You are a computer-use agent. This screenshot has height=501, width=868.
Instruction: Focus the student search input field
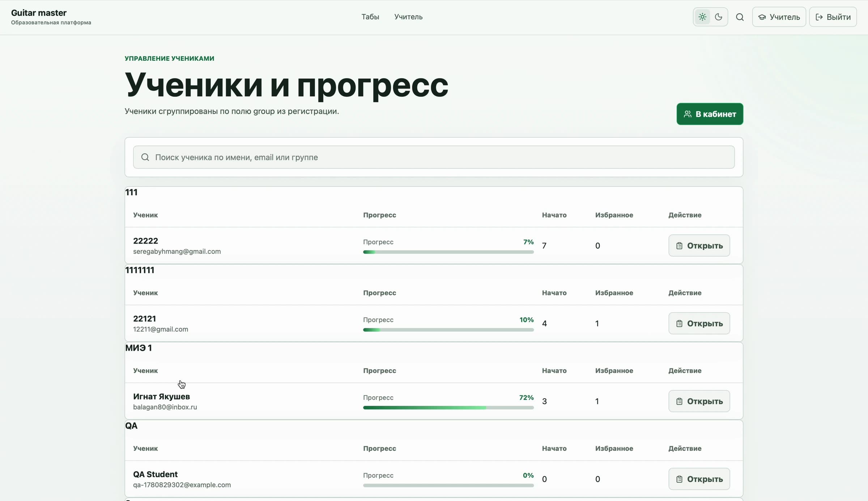coord(434,157)
